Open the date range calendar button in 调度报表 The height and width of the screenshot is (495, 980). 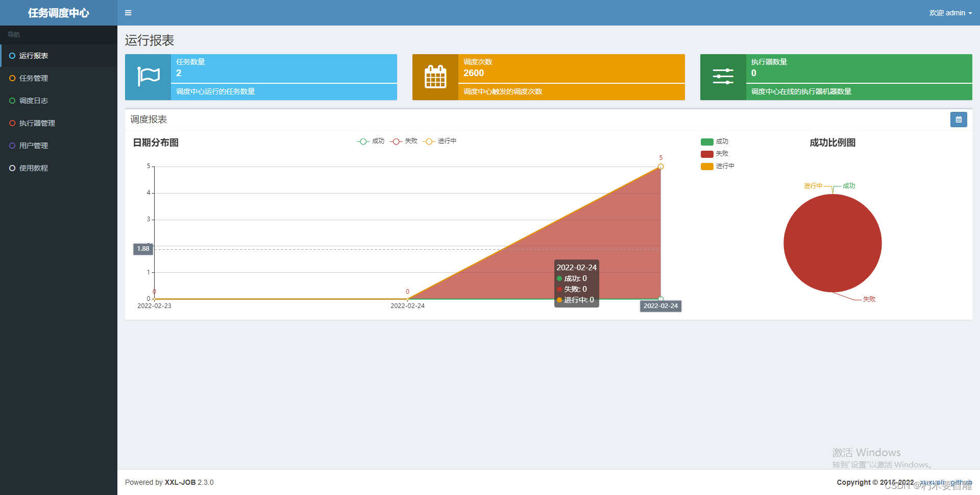[x=959, y=120]
